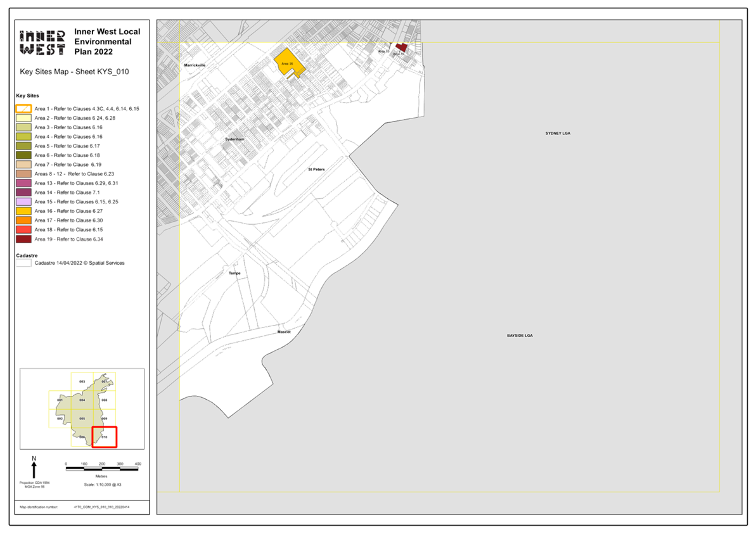Click the Marrickville suburb label
This screenshot has height=534, width=756.
point(194,65)
